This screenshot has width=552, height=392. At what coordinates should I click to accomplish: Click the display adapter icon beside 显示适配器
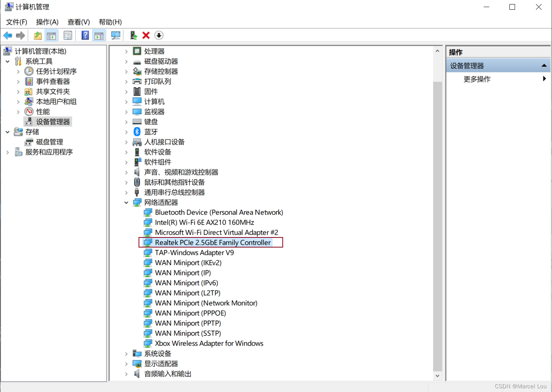coord(137,364)
